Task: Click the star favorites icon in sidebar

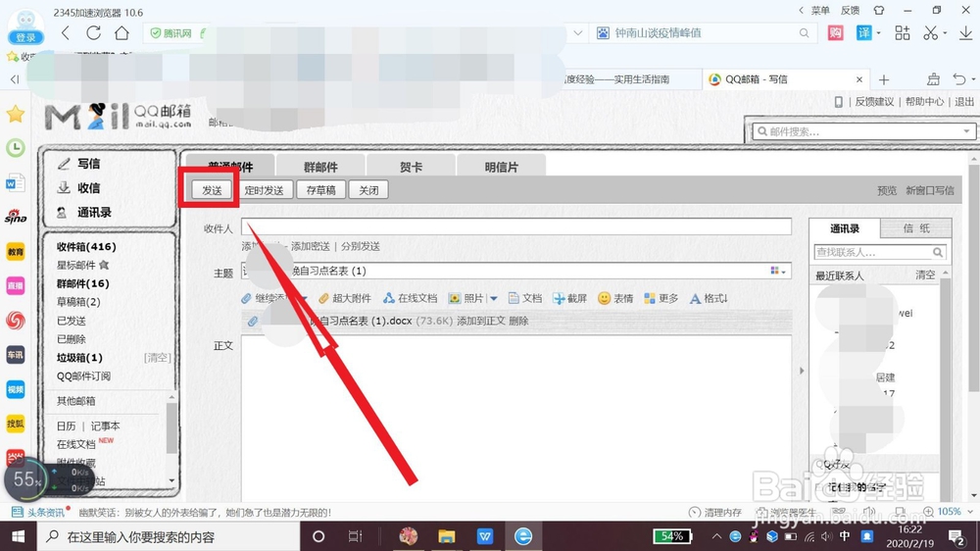Action: click(16, 114)
